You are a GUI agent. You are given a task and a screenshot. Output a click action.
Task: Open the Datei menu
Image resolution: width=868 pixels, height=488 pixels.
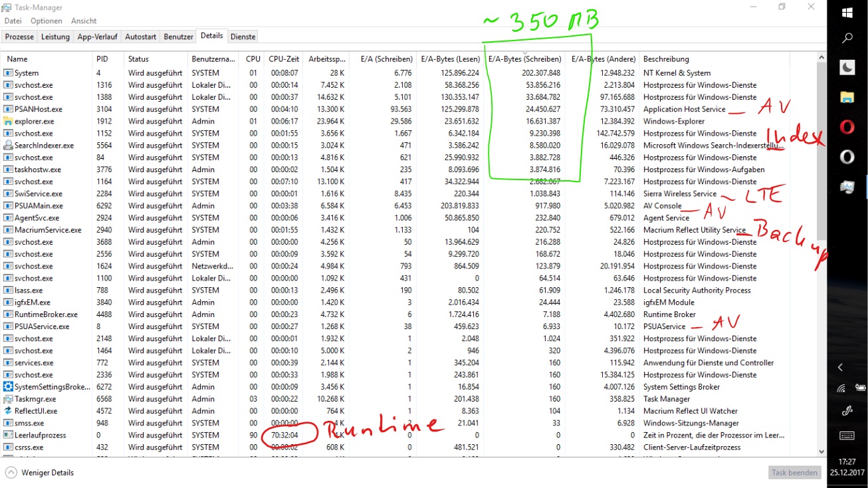pyautogui.click(x=13, y=21)
